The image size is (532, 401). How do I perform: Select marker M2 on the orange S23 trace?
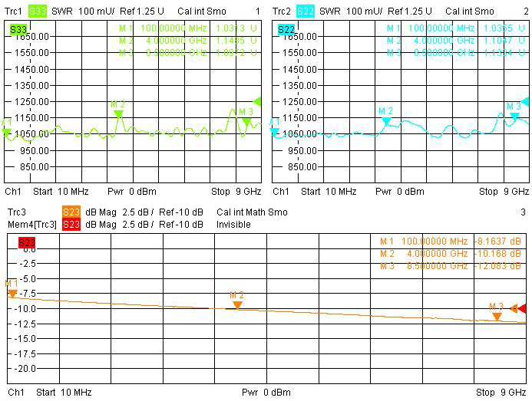(x=237, y=304)
